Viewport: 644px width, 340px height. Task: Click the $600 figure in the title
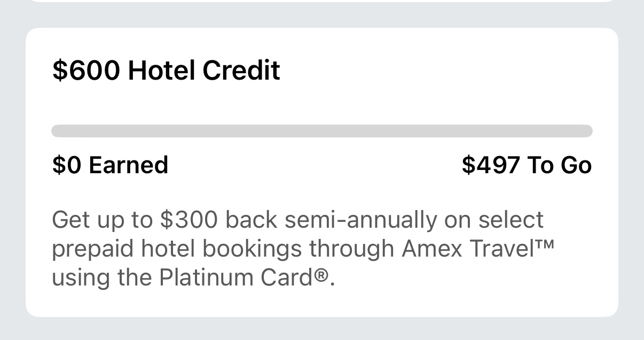pyautogui.click(x=86, y=71)
